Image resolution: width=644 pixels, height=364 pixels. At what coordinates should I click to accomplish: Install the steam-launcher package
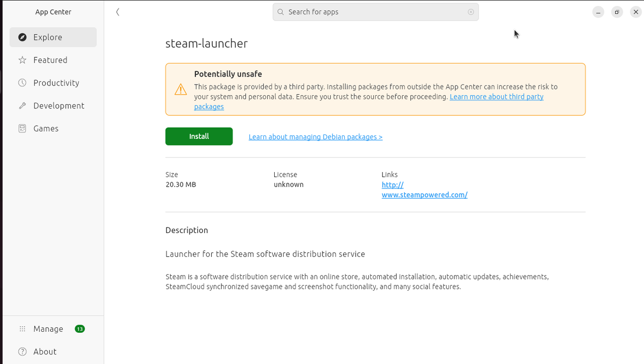point(199,136)
